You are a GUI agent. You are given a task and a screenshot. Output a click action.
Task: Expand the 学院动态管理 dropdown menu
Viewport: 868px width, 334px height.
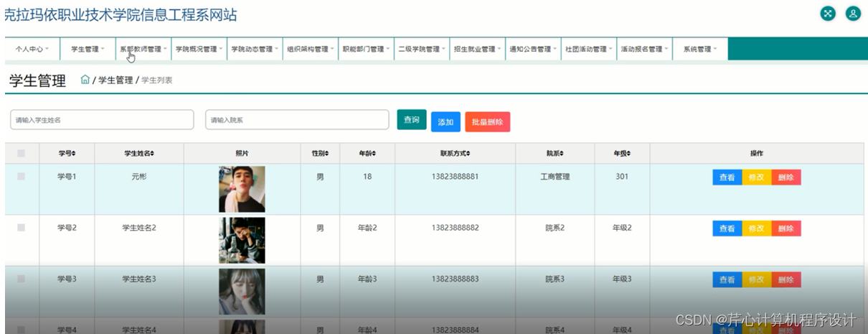[x=255, y=49]
